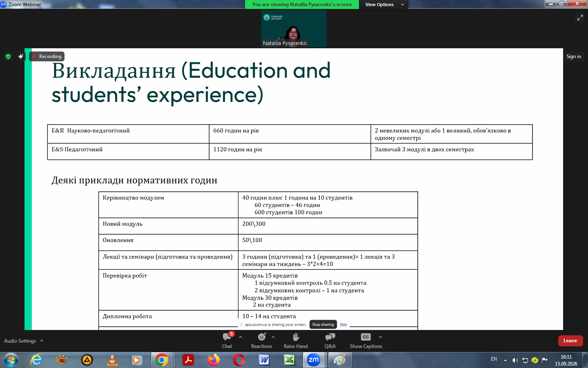Expand the View Options dropdown

point(384,4)
